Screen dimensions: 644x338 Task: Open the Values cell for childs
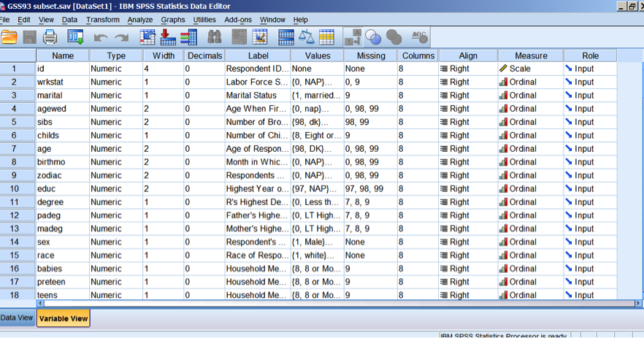[318, 136]
